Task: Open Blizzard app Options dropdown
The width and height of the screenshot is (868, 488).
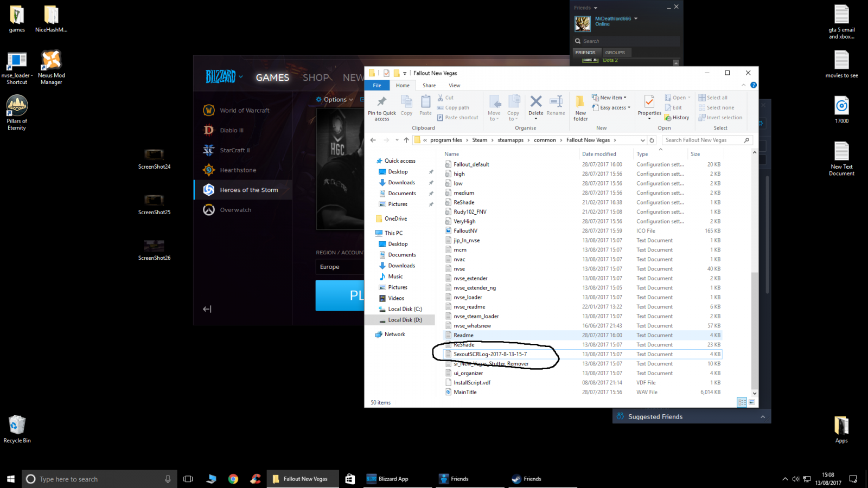Action: pyautogui.click(x=335, y=99)
